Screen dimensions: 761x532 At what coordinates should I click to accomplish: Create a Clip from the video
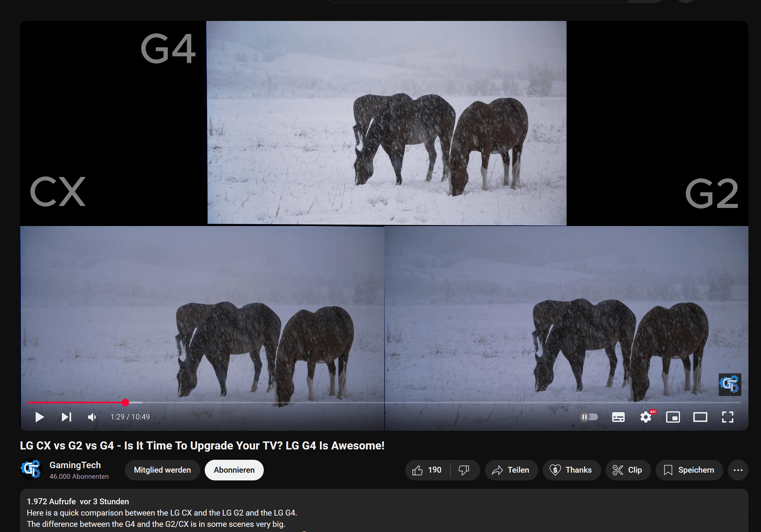click(628, 470)
